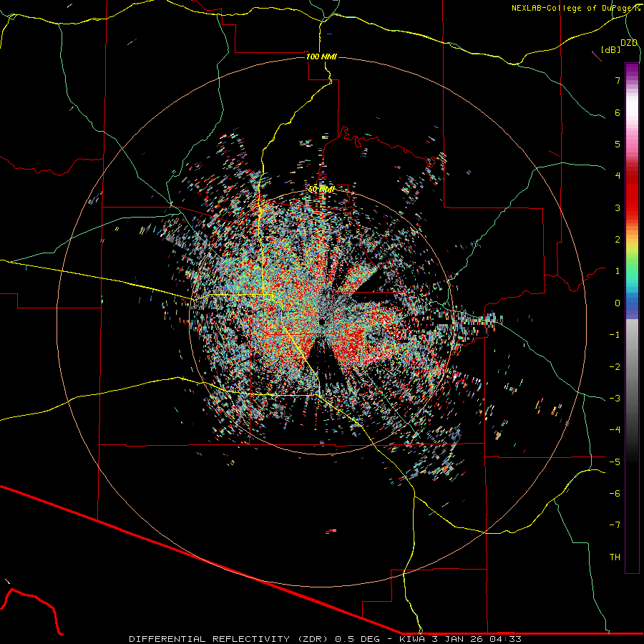Click the DIFFERENTIAL REFLECTIVITY caption text

(x=209, y=639)
